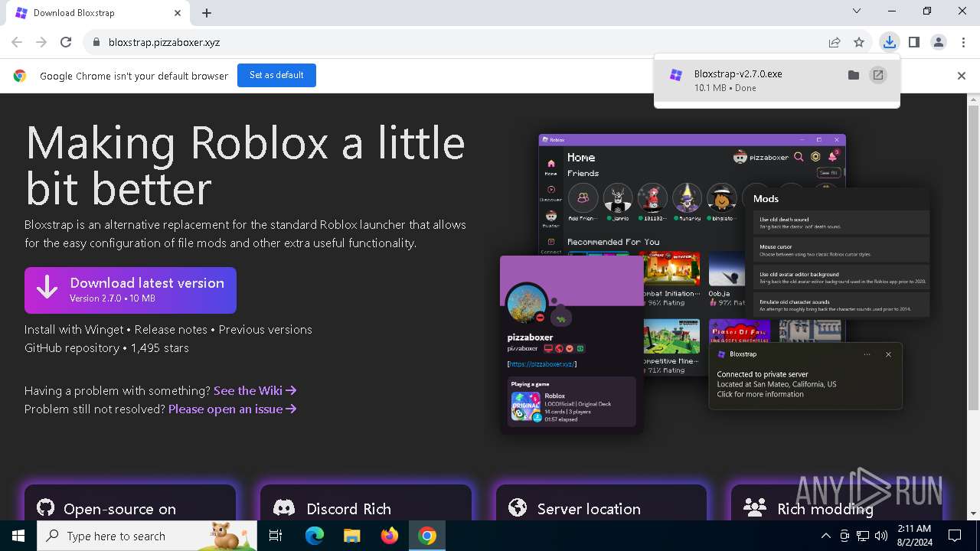Open Install with Winget link

[73, 329]
